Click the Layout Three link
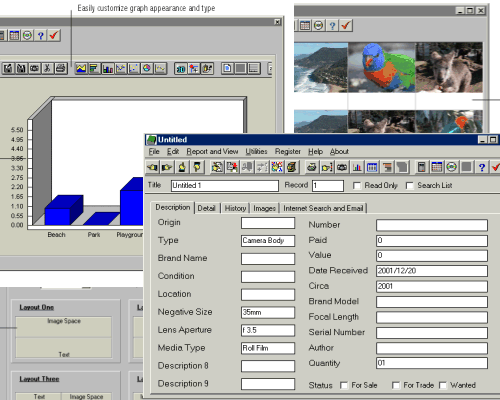This screenshot has height=400, width=500. tap(39, 379)
